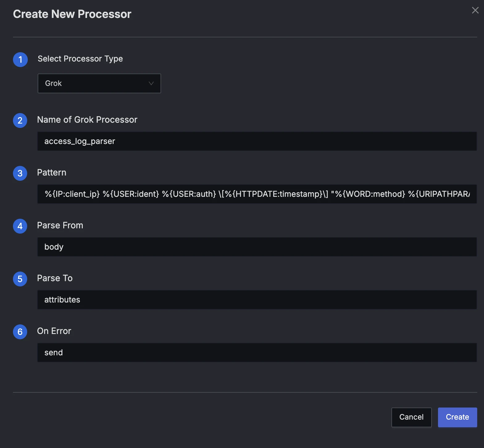484x448 pixels.
Task: Click the Pattern label text
Action: (52, 173)
